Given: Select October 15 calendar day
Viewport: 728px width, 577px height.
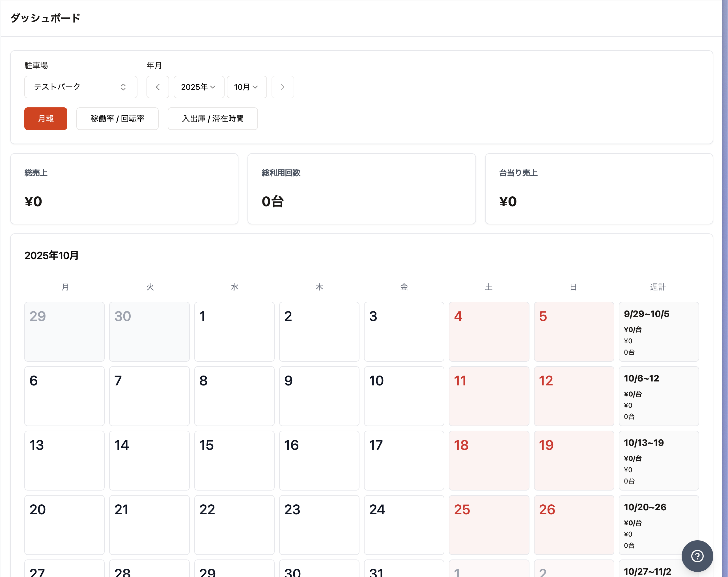Looking at the screenshot, I should click(234, 460).
